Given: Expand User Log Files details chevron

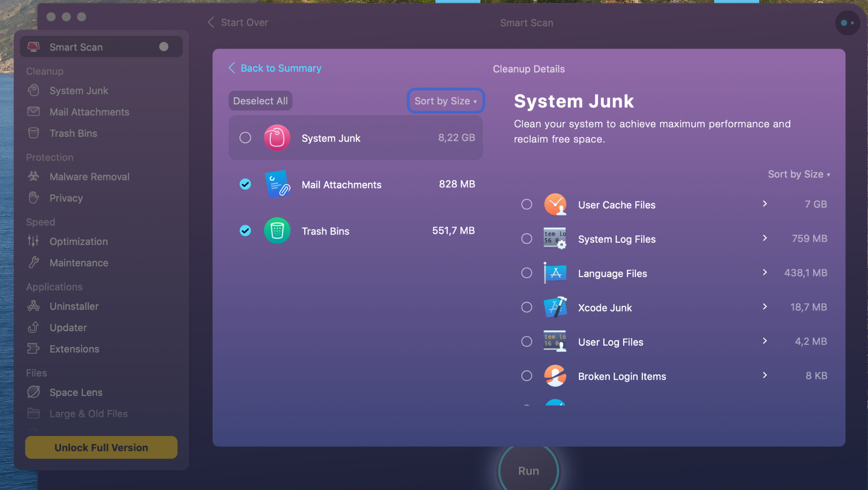Looking at the screenshot, I should 765,341.
